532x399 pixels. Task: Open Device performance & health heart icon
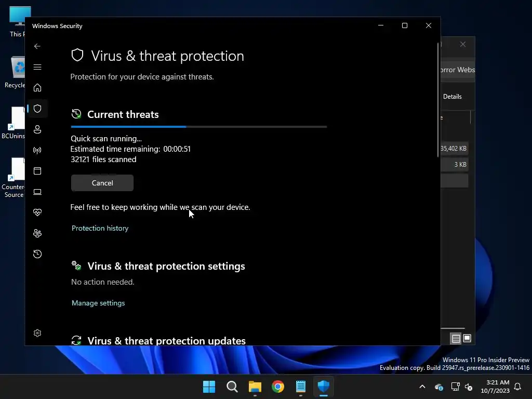[37, 212]
